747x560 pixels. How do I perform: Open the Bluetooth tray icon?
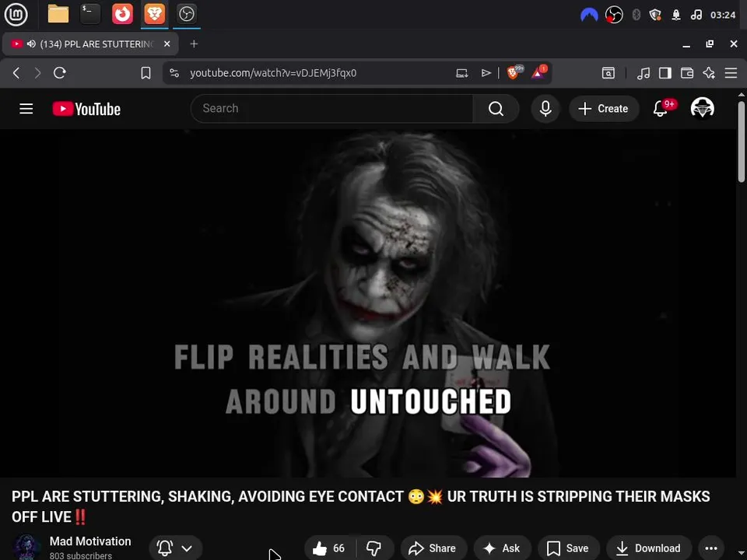pyautogui.click(x=636, y=15)
